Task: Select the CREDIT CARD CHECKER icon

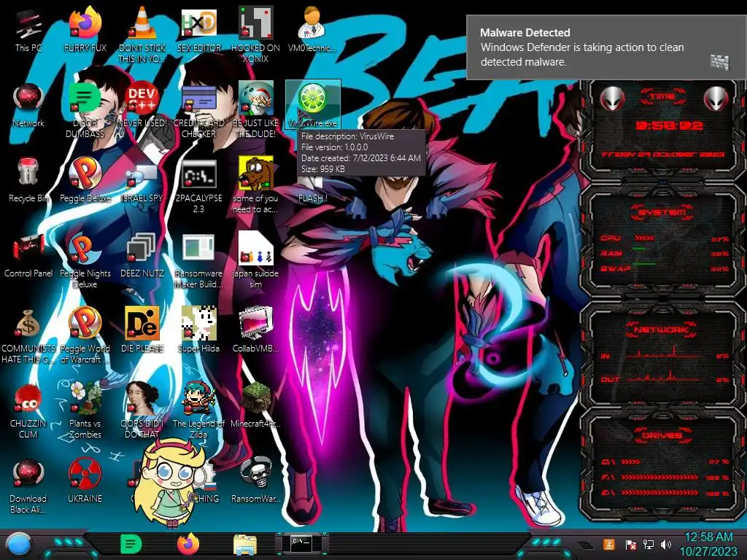Action: coord(199,111)
